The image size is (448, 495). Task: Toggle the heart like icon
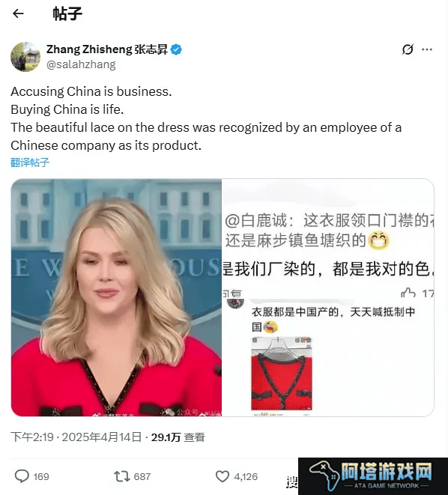pyautogui.click(x=223, y=476)
